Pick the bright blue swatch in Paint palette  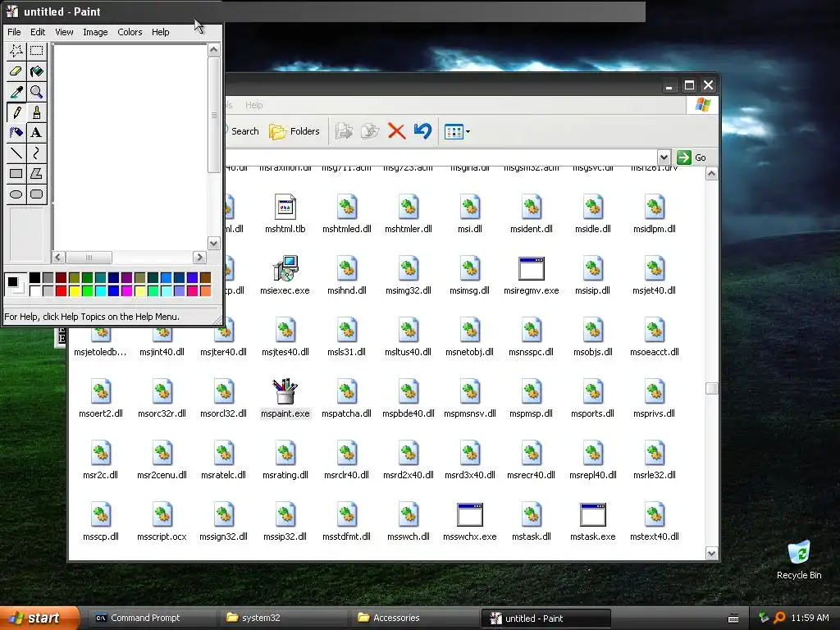[113, 291]
